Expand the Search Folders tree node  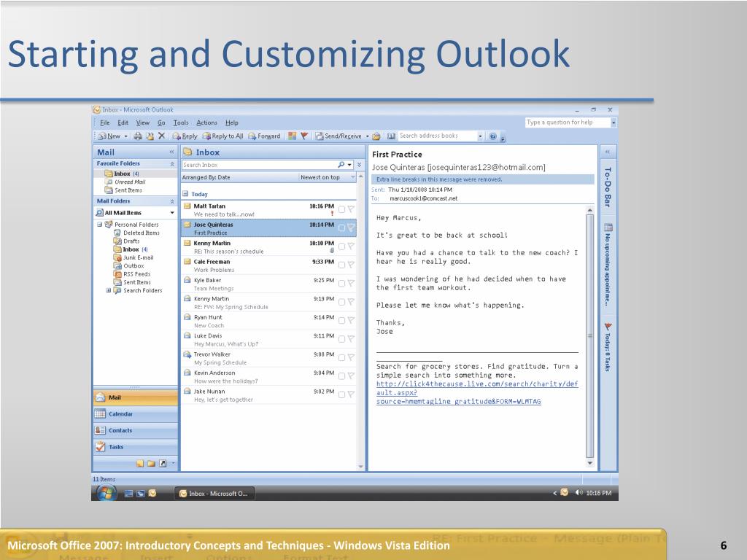pyautogui.click(x=108, y=290)
